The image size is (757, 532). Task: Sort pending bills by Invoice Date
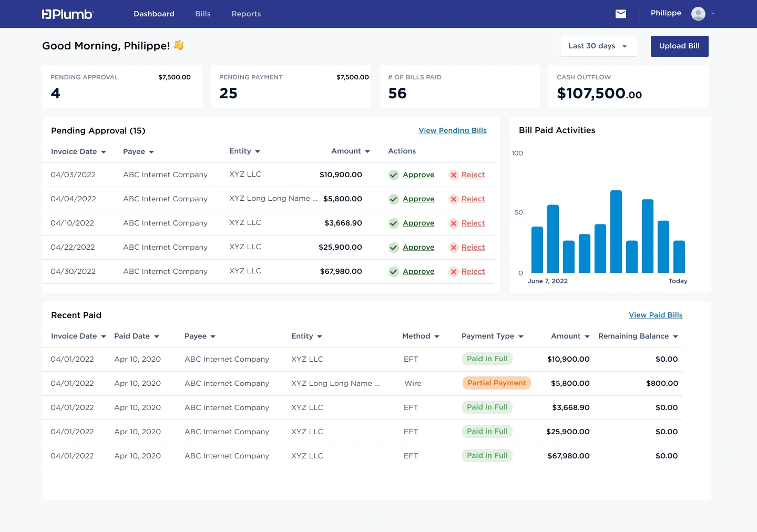(x=78, y=151)
